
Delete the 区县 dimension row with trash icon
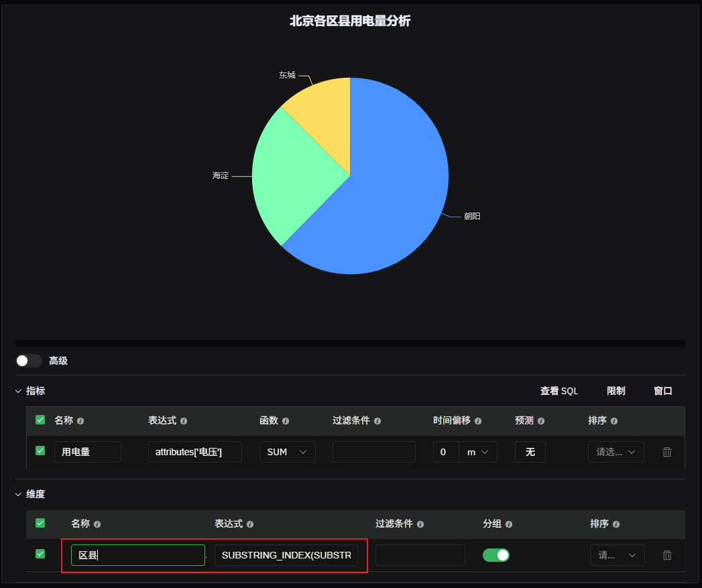click(667, 555)
